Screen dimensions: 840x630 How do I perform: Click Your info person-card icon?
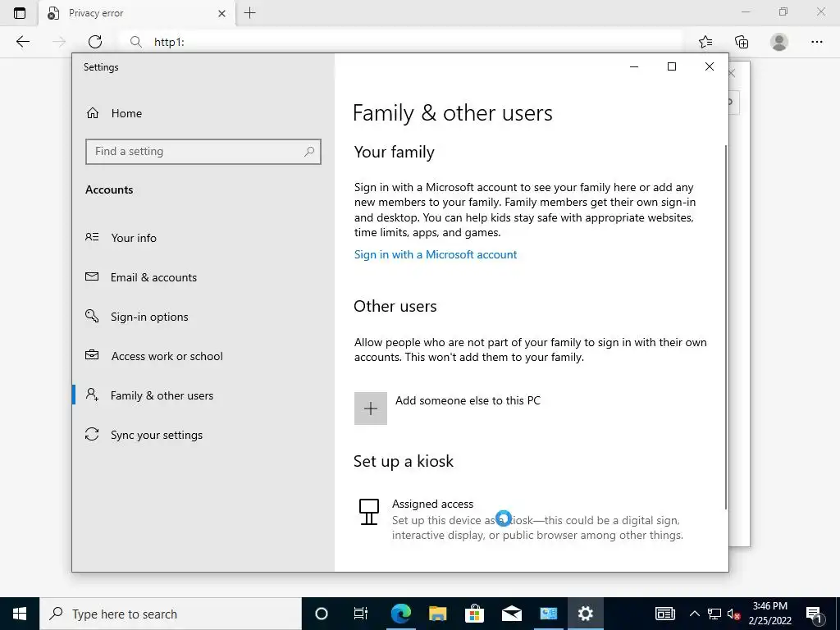coord(92,237)
